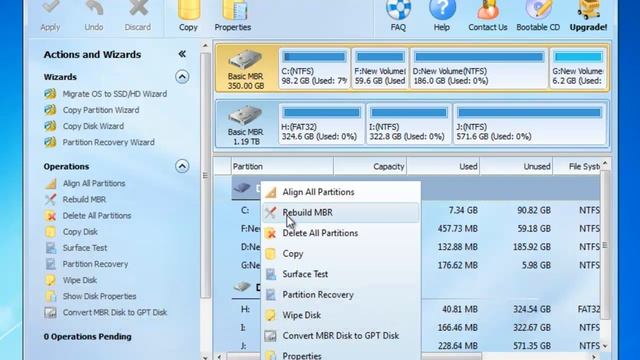Click the Apply toolbar button
Image resolution: width=640 pixels, height=360 pixels.
tap(51, 16)
